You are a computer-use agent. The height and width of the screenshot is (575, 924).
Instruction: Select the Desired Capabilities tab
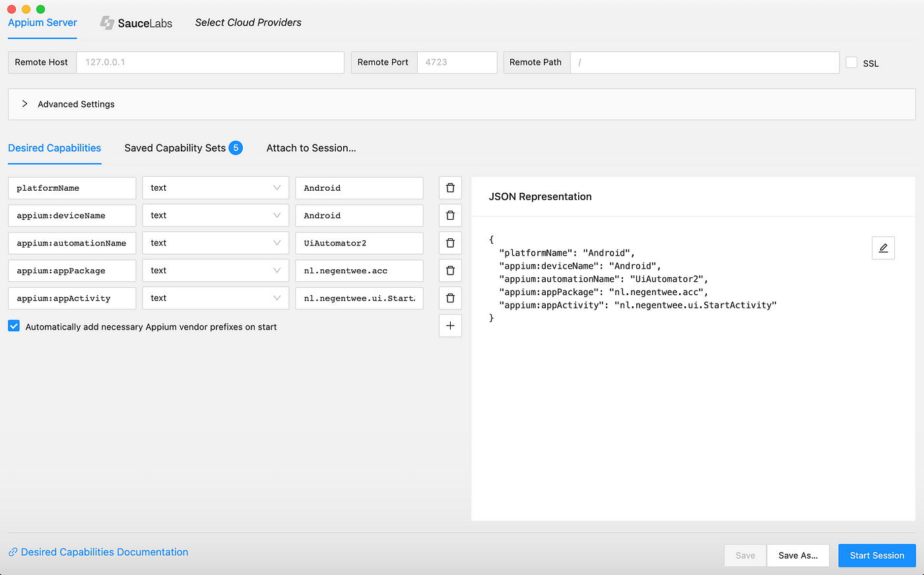[55, 148]
